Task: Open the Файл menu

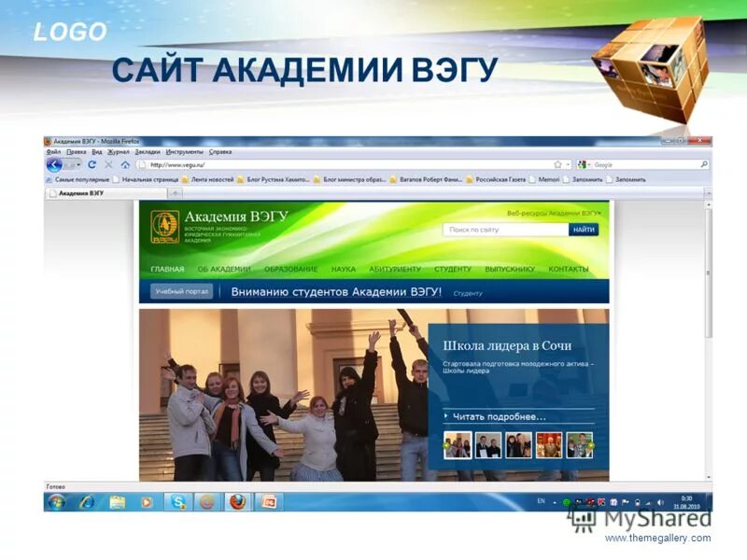Action: pyautogui.click(x=53, y=152)
